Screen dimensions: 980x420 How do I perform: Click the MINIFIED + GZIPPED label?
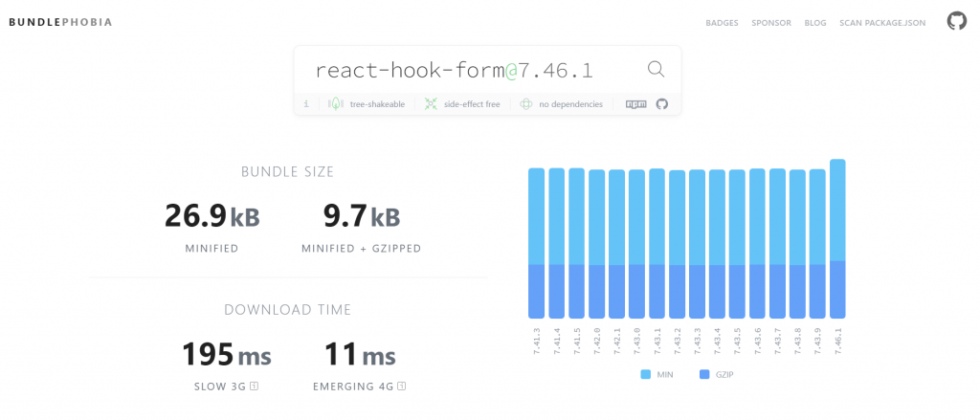pos(361,249)
